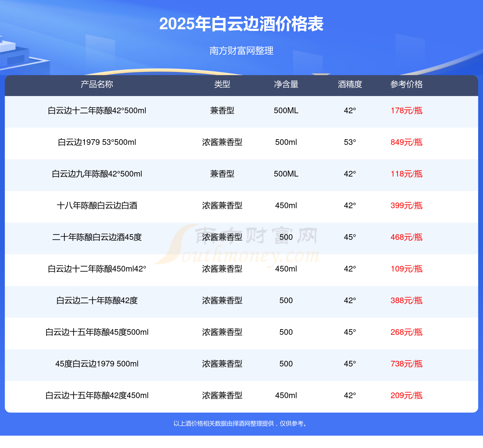Select product 二十年陈酿白云边酒45度

pyautogui.click(x=97, y=237)
